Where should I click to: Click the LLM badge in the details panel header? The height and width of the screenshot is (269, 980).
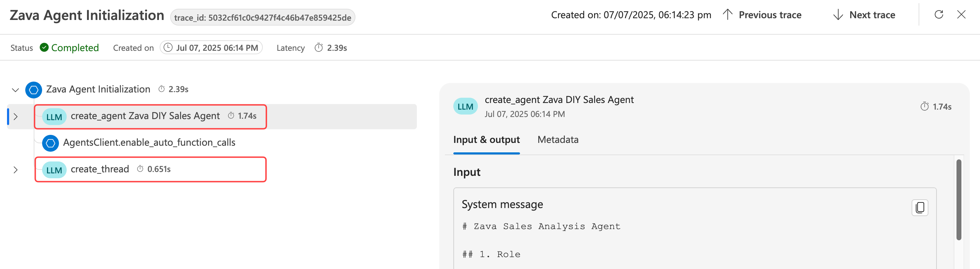465,106
